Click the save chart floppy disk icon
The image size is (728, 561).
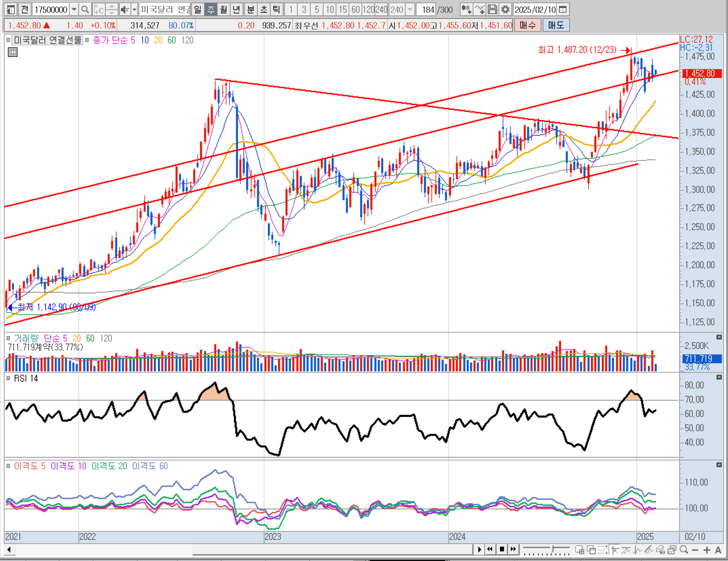493,10
